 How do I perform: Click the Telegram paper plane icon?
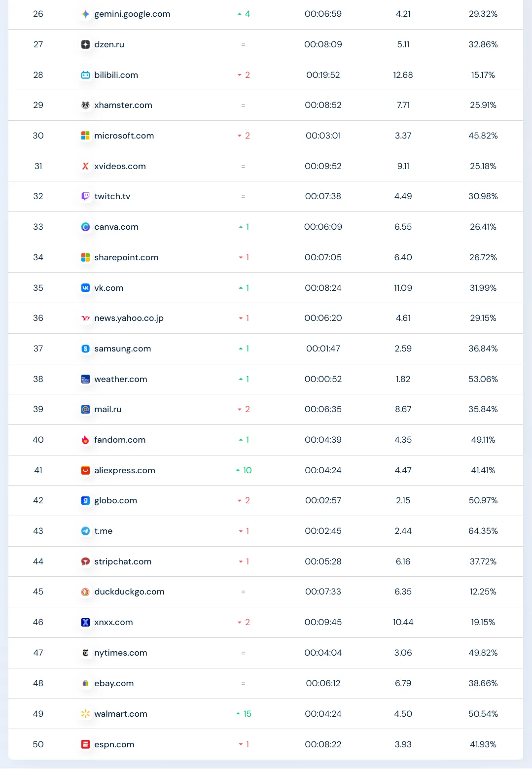(x=85, y=531)
